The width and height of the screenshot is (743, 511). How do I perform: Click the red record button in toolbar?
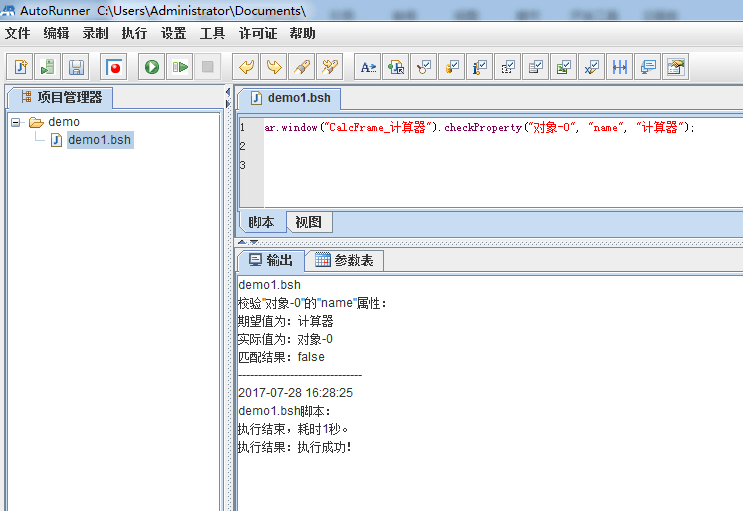click(x=114, y=67)
